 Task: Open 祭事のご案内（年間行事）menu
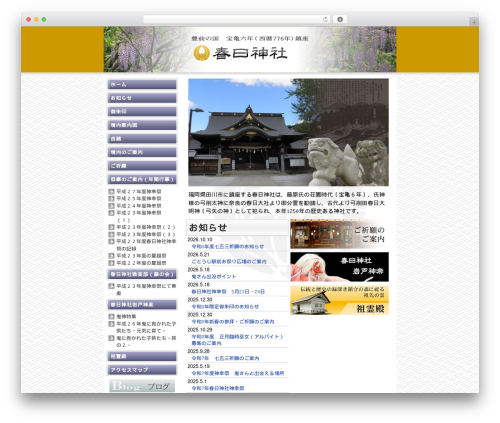(x=142, y=179)
